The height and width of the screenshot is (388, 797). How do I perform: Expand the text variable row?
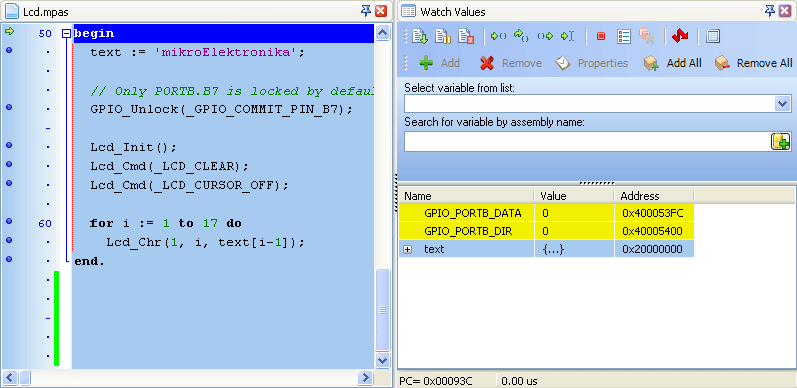(408, 249)
